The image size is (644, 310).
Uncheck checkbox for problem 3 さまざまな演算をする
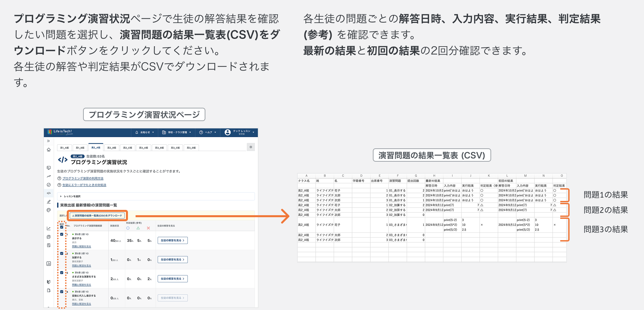(62, 273)
